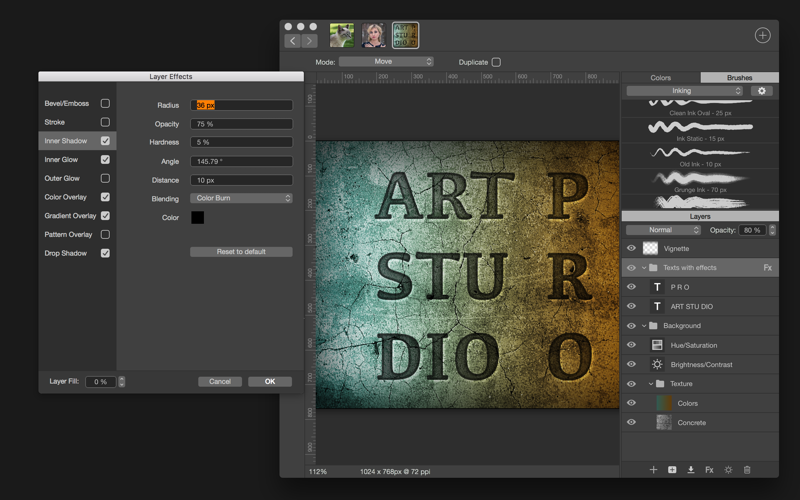Screen dimensions: 800x500
Task: Open the Mode Move dropdown
Action: coord(386,62)
